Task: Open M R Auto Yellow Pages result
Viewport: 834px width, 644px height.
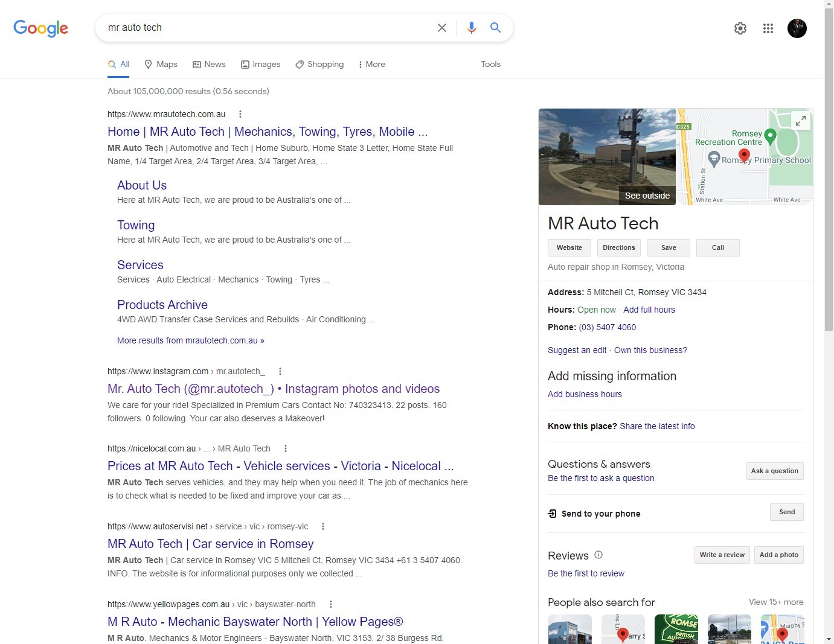Action: coord(255,622)
